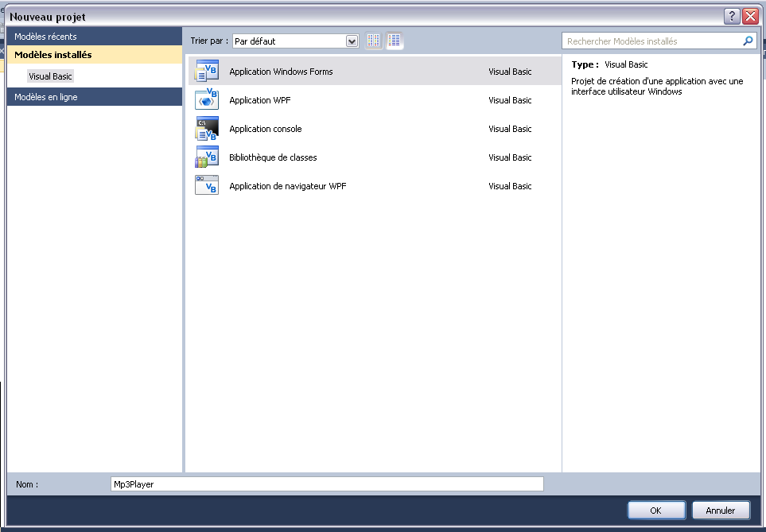Viewport: 766px width, 532px height.
Task: Click the Annuler button
Action: click(721, 511)
